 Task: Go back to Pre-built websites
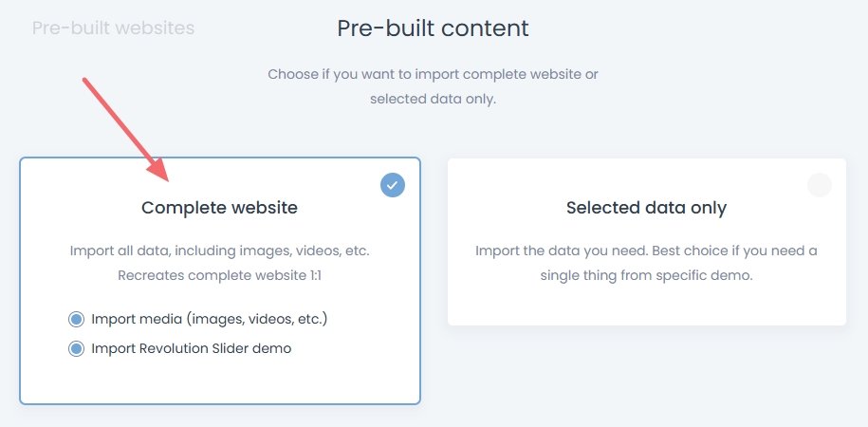click(x=113, y=28)
